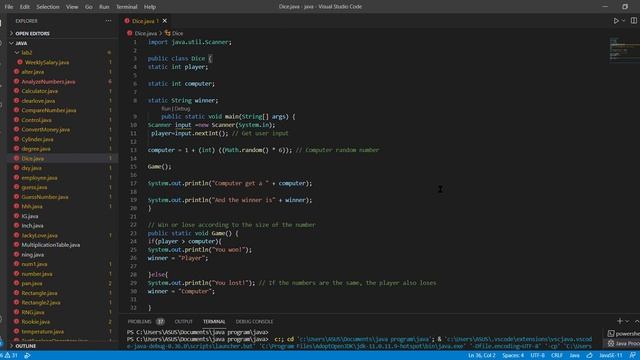640x360 pixels.
Task: Select the TERMINAL panel tab
Action: [214, 322]
